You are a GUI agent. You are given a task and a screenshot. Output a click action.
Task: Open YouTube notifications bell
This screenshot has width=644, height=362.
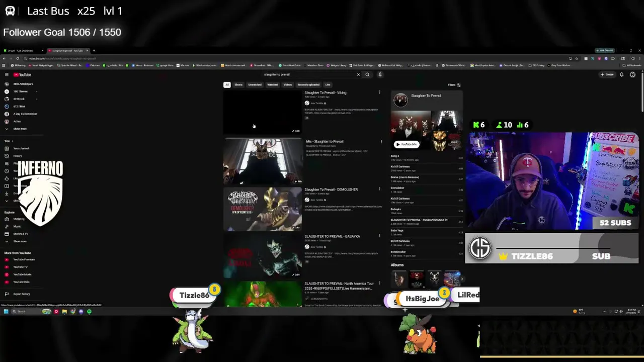pyautogui.click(x=621, y=74)
